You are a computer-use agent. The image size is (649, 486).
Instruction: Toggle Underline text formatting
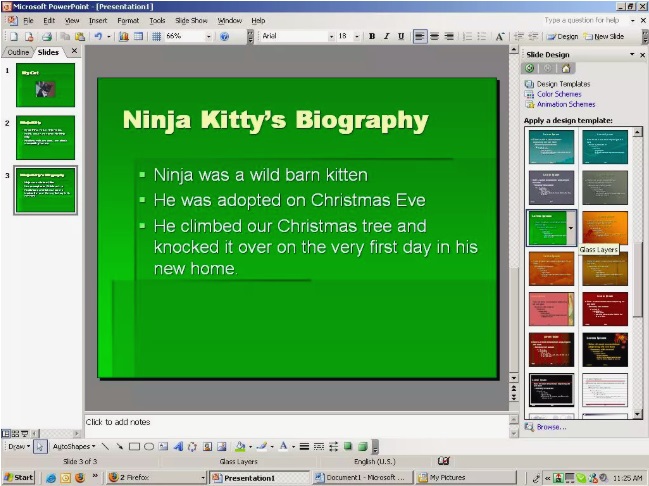pos(401,36)
